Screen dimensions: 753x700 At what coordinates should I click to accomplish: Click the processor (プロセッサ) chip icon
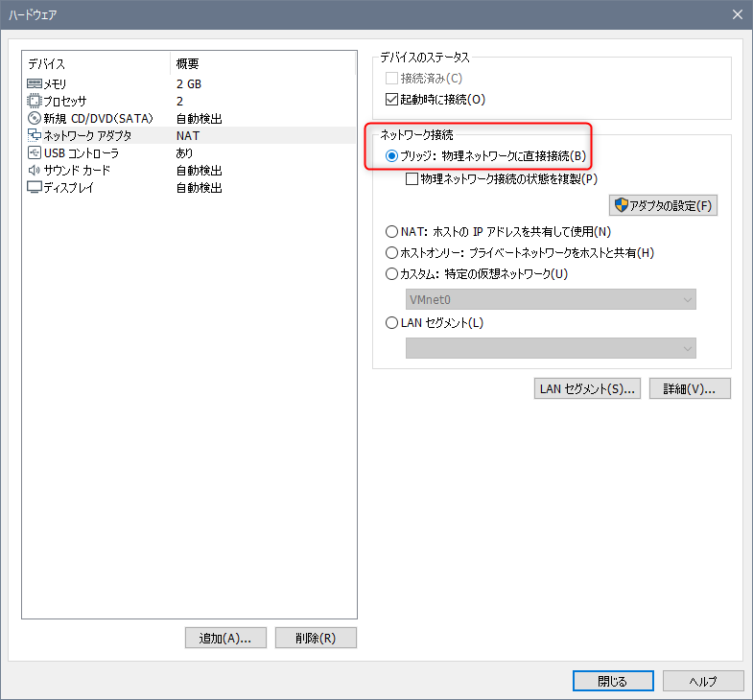(x=35, y=102)
